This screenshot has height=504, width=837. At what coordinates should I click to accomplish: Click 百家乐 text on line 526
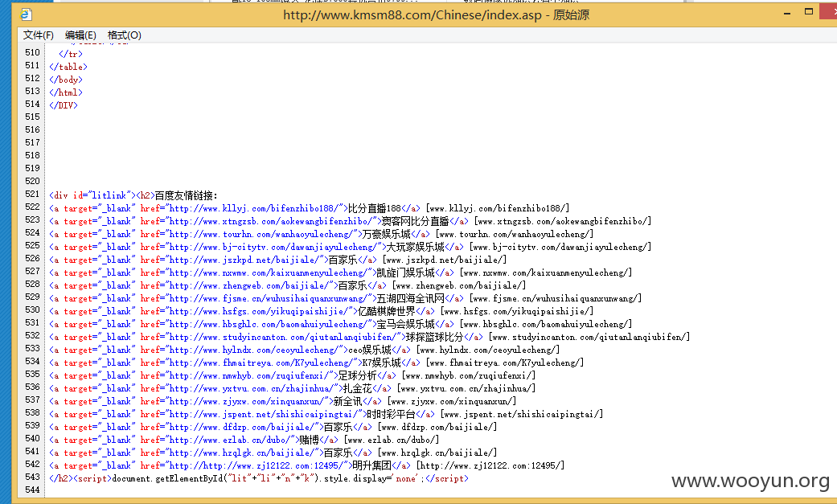coord(343,260)
